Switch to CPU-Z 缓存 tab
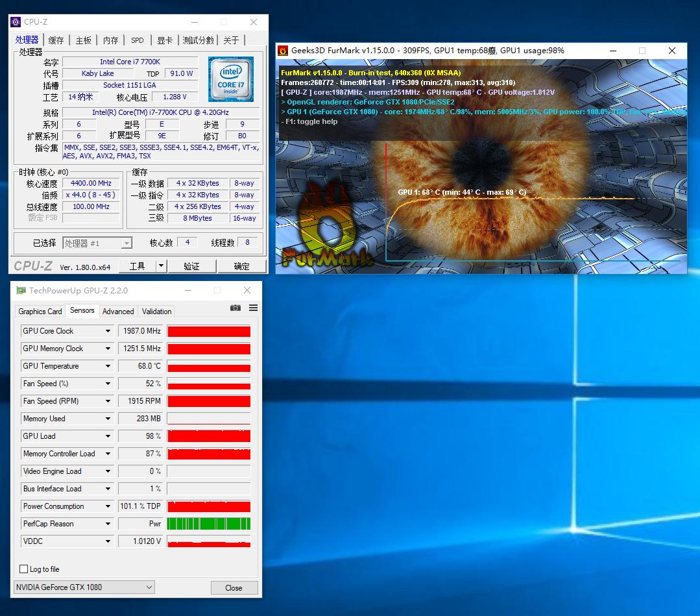The image size is (700, 616). (56, 40)
